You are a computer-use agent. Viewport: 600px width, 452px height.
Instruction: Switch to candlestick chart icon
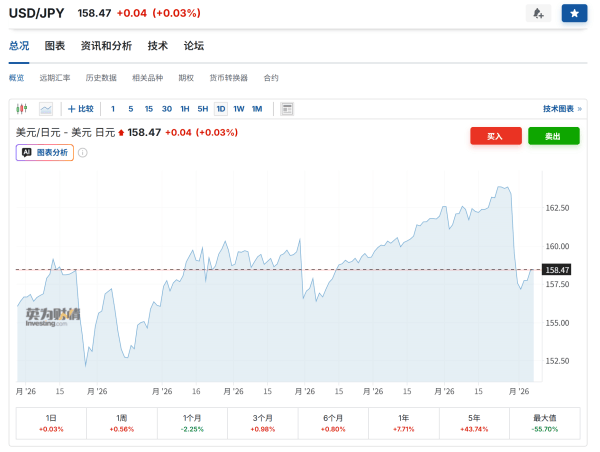tap(22, 109)
